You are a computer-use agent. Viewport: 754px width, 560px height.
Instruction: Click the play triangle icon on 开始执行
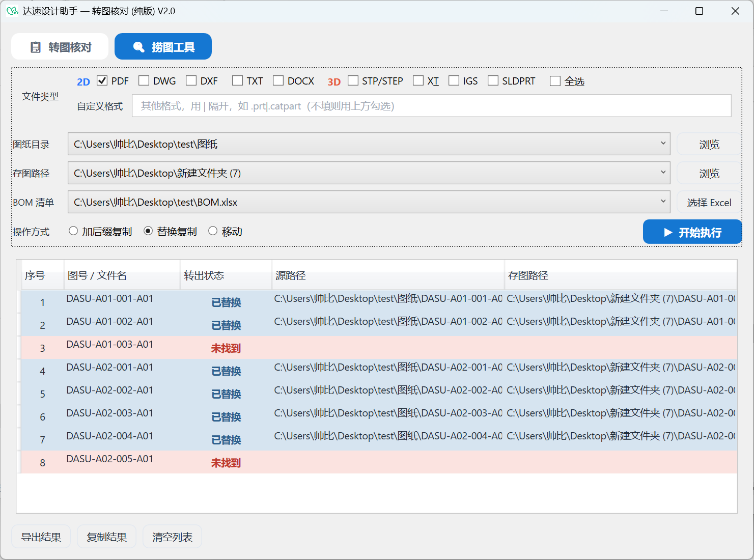[668, 233]
